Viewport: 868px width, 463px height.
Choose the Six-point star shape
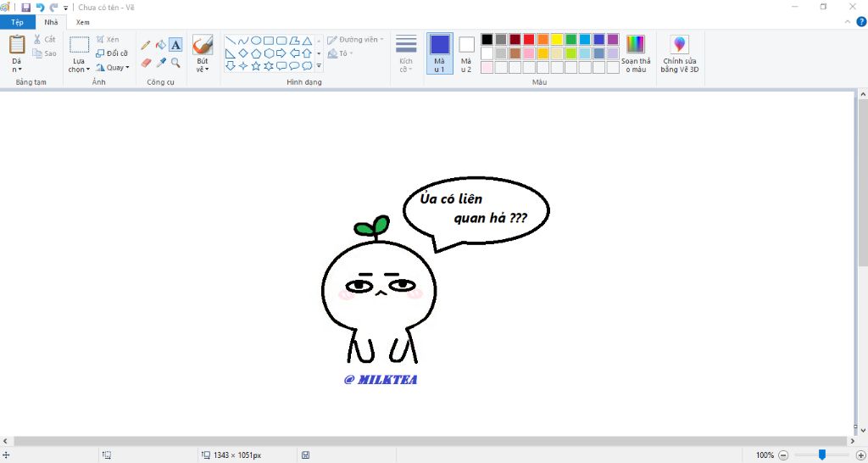point(269,66)
